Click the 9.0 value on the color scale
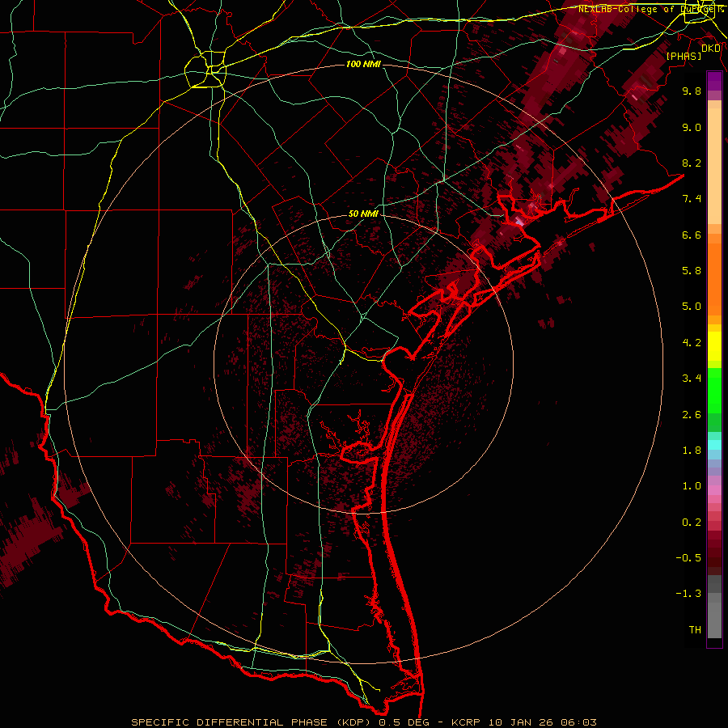The image size is (728, 728). tap(692, 127)
